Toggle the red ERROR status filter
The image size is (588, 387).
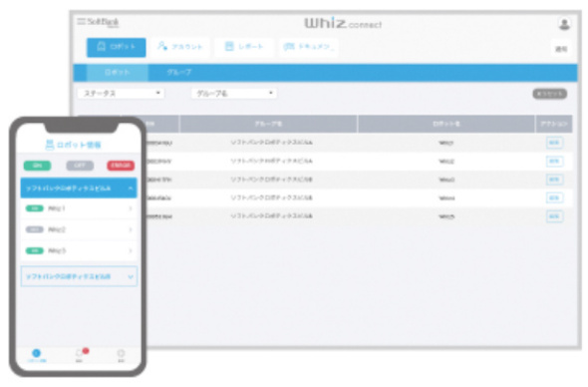[121, 166]
